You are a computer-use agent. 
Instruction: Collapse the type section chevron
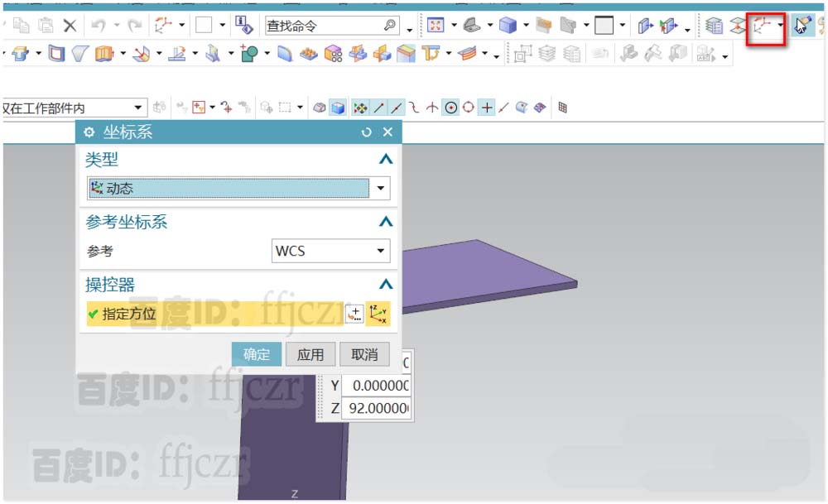click(386, 159)
